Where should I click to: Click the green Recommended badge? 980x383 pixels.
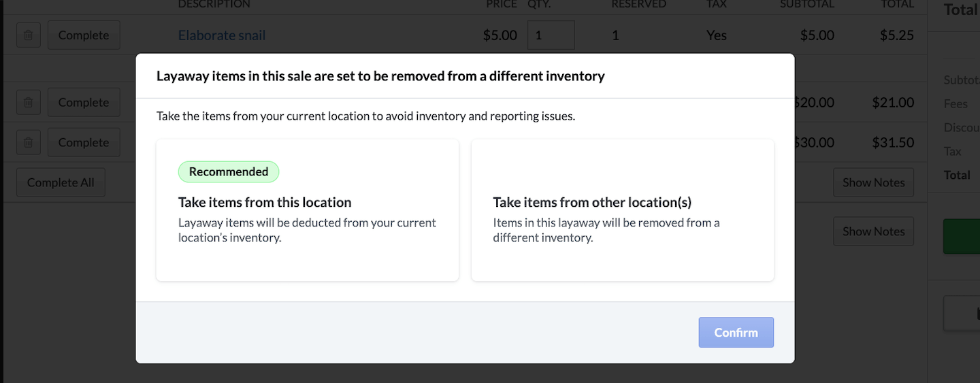[229, 172]
